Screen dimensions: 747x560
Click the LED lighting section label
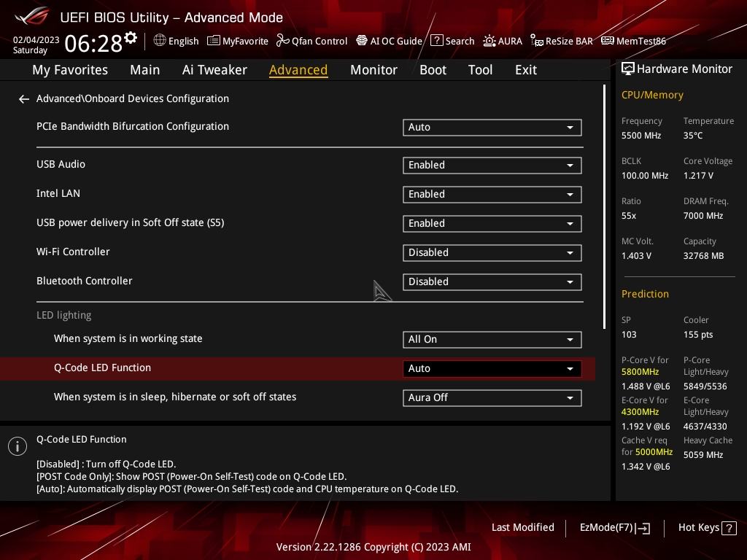[64, 315]
